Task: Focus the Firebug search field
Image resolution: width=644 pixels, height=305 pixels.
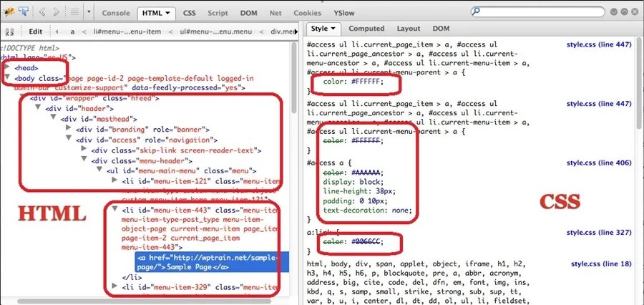Action: (x=539, y=11)
